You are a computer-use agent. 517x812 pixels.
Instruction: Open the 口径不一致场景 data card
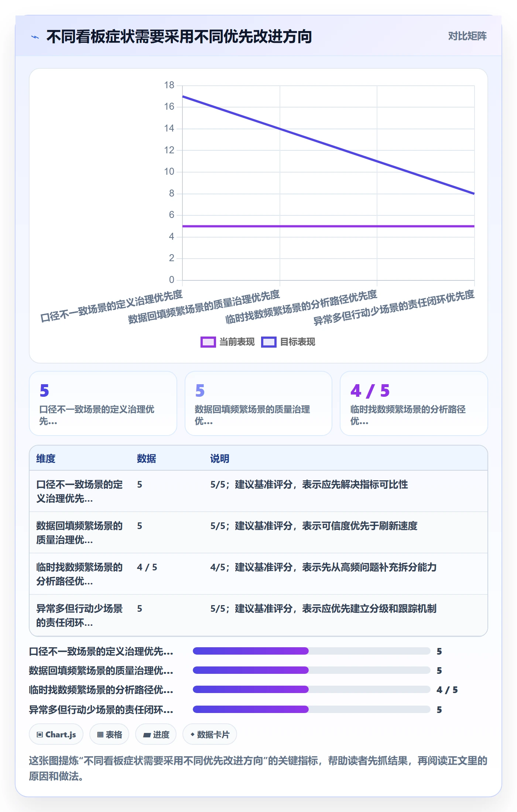click(103, 403)
